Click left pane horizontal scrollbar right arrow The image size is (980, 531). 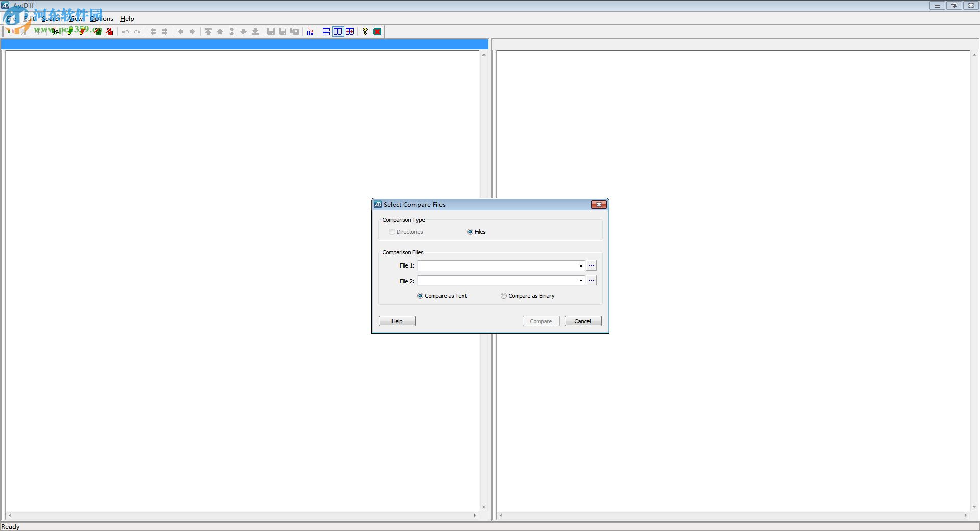click(475, 516)
